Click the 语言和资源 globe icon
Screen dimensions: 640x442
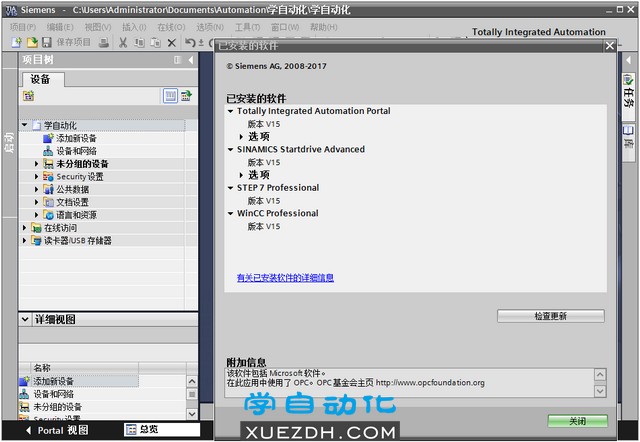[48, 215]
